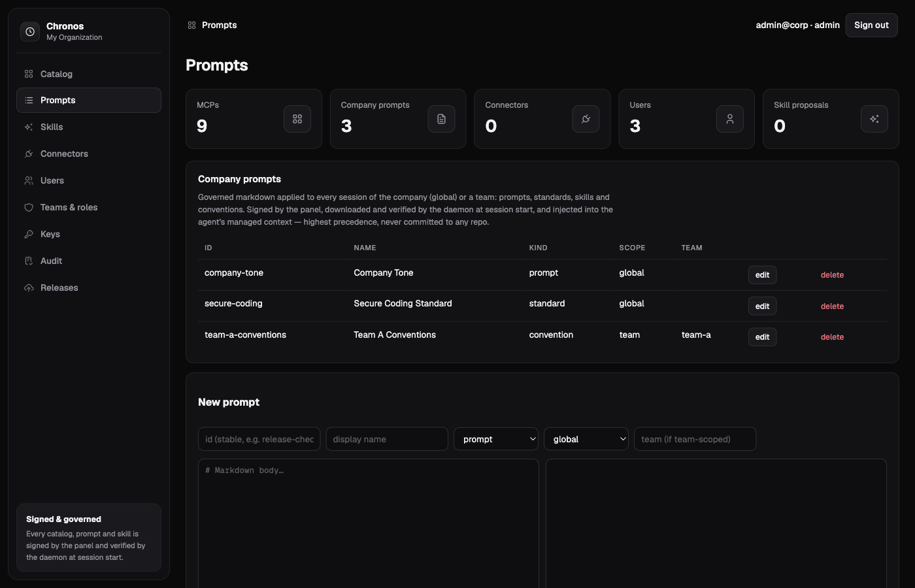Image resolution: width=915 pixels, height=588 pixels.
Task: Edit the company-tone prompt
Action: pos(762,275)
